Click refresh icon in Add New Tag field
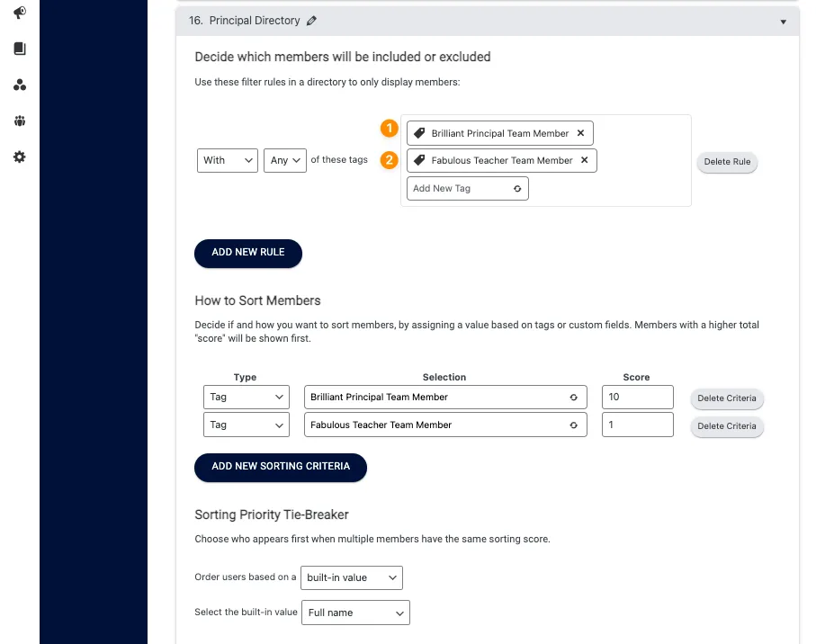 click(517, 189)
